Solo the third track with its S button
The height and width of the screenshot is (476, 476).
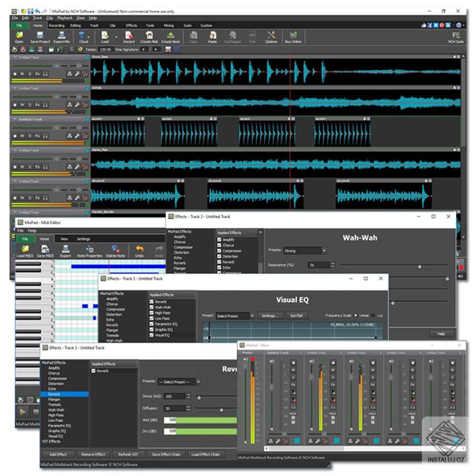30,136
